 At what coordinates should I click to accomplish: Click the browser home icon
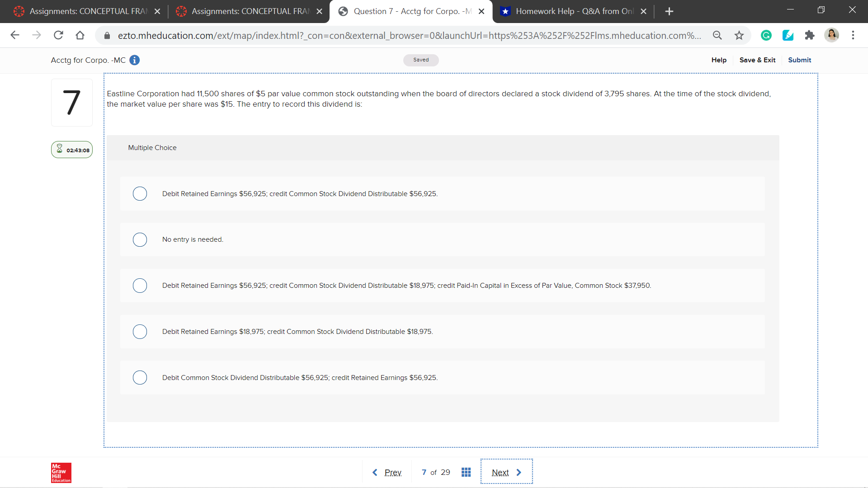coord(80,35)
